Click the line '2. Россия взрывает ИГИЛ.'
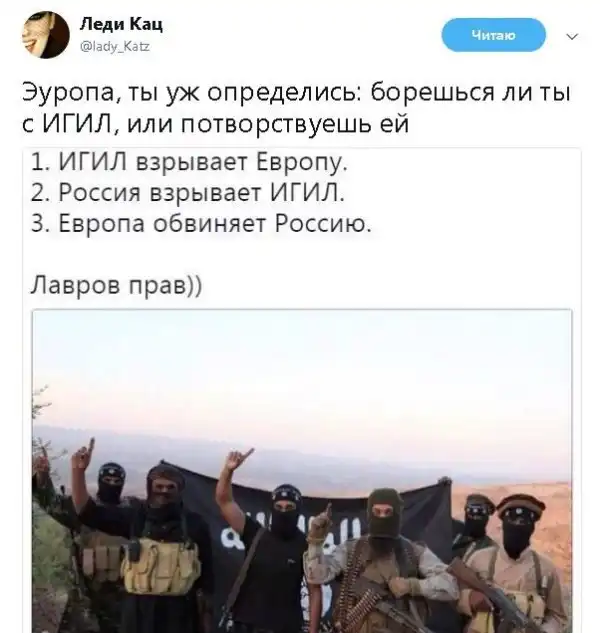This screenshot has width=600, height=633. pyautogui.click(x=188, y=193)
